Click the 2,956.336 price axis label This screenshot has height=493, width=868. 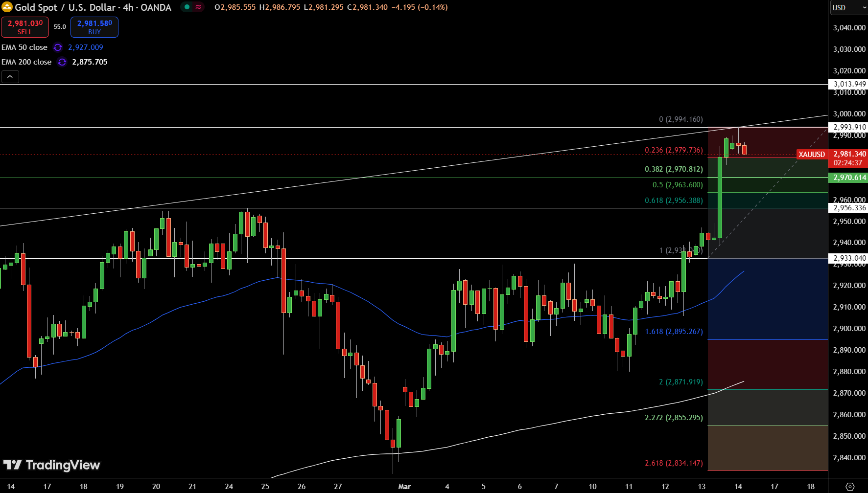point(849,208)
